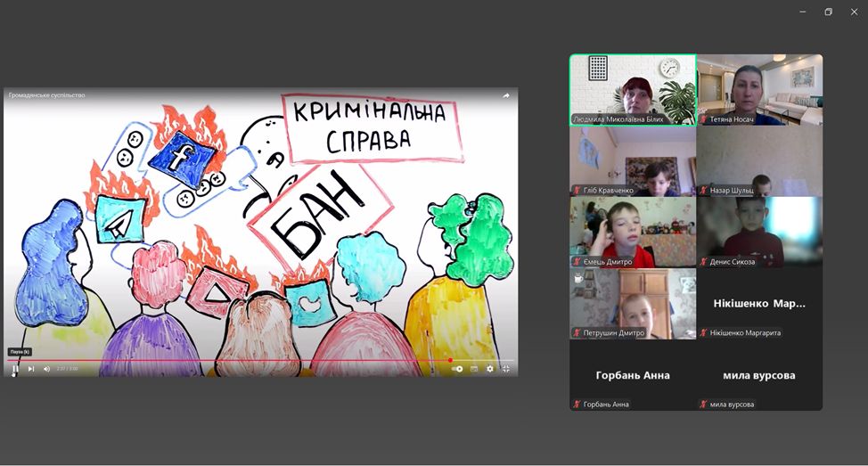This screenshot has height=466, width=868.
Task: Open video player settings gear
Action: [489, 368]
